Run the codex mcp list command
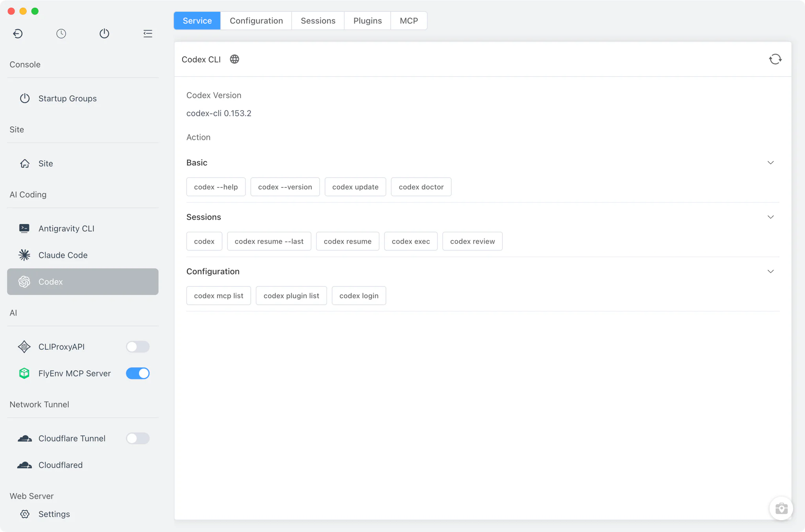This screenshot has width=805, height=532. [219, 296]
